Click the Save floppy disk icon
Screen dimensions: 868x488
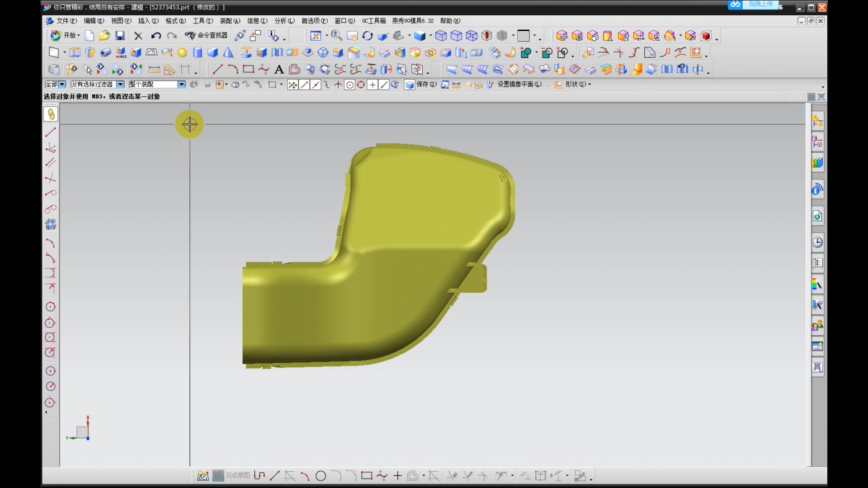pyautogui.click(x=120, y=36)
